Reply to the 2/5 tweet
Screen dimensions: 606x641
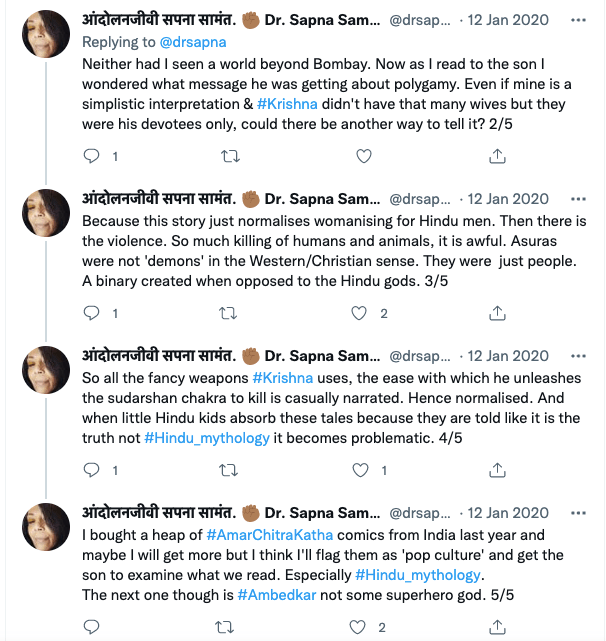[91, 156]
